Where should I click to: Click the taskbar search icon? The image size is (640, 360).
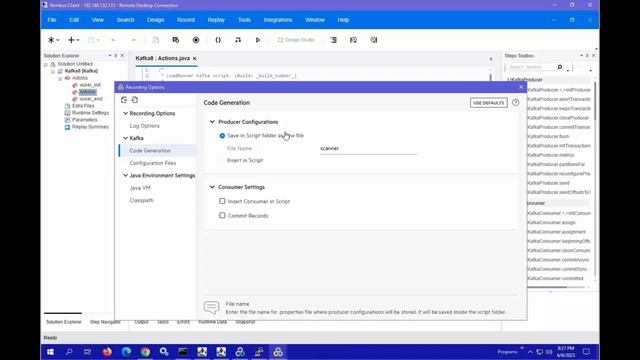(x=69, y=352)
